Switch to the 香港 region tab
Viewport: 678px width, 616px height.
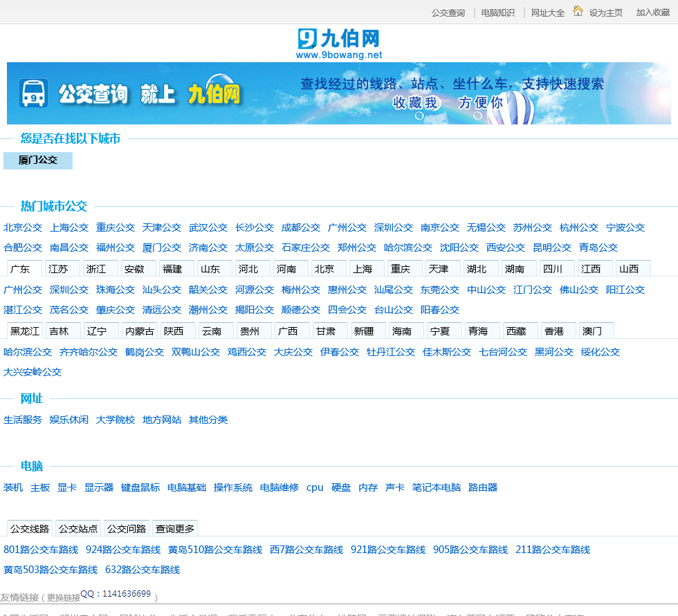pos(553,331)
